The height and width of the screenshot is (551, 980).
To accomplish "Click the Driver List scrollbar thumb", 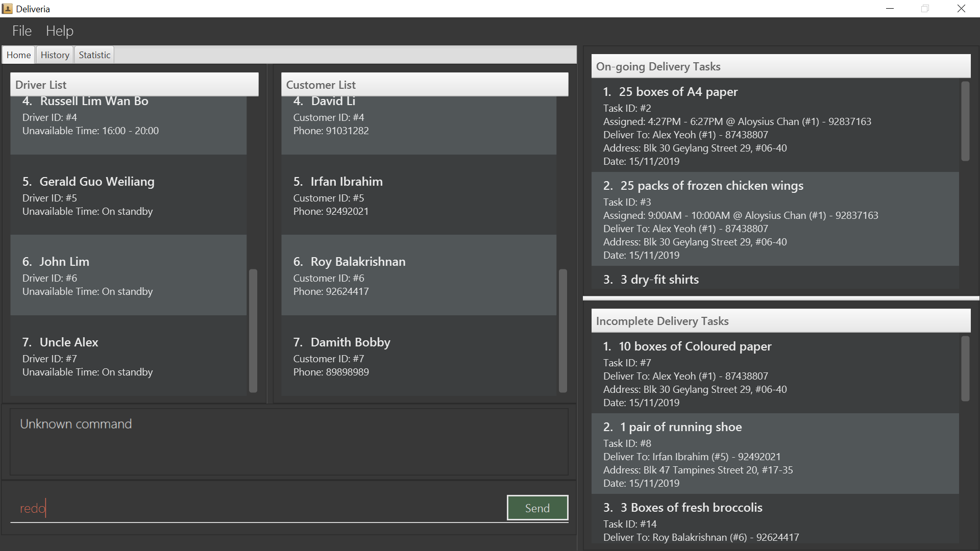I will [x=253, y=331].
